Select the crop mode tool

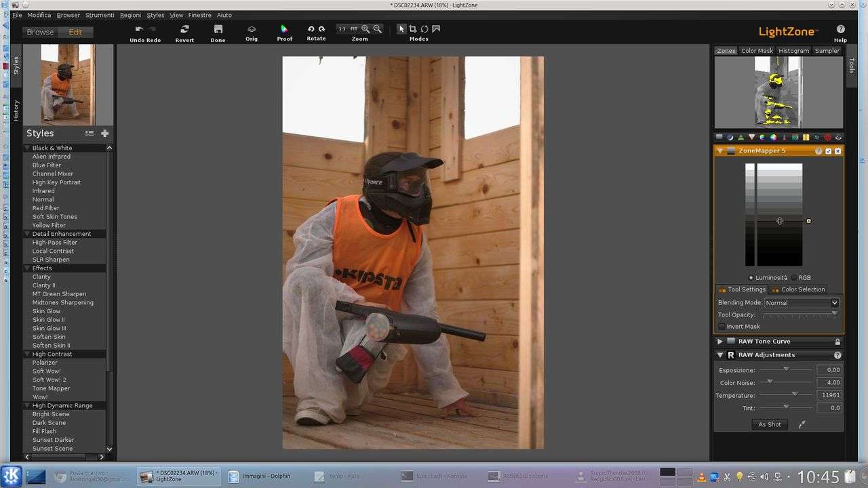pos(412,29)
